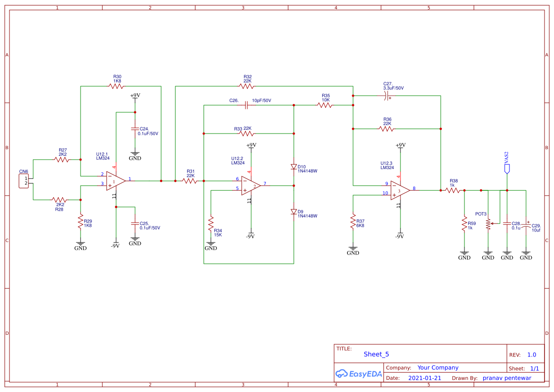
Task: Select the R36 22K resistor symbol
Action: 386,129
